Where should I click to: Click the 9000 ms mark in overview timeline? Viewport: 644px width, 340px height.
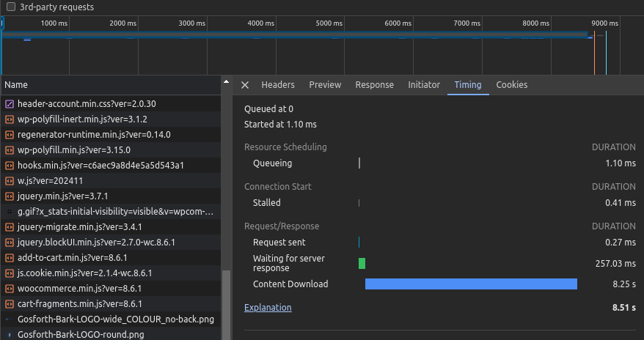click(x=604, y=23)
